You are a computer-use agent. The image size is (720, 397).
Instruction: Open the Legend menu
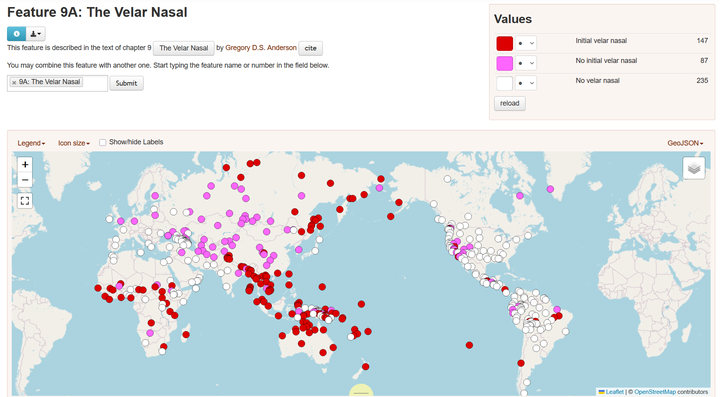point(31,143)
